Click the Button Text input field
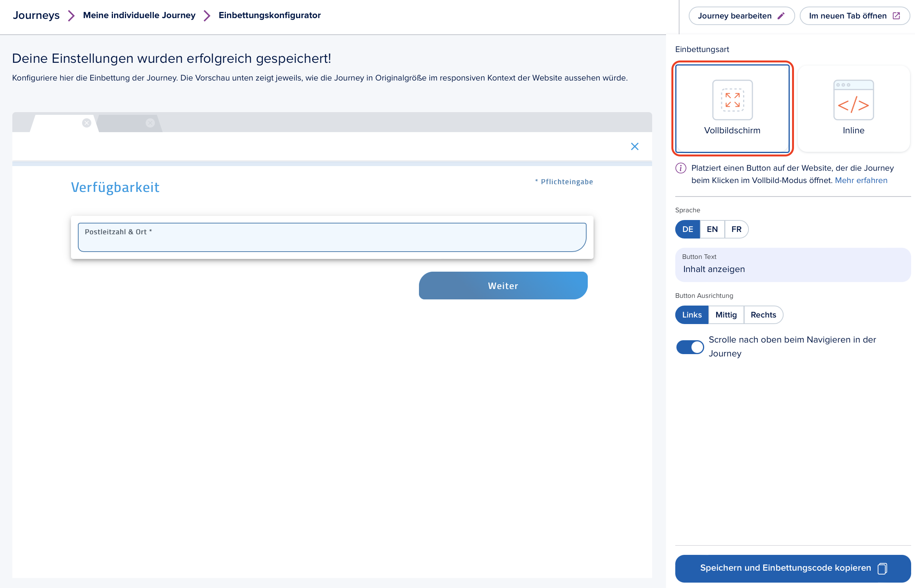The image size is (915, 588). 793,265
